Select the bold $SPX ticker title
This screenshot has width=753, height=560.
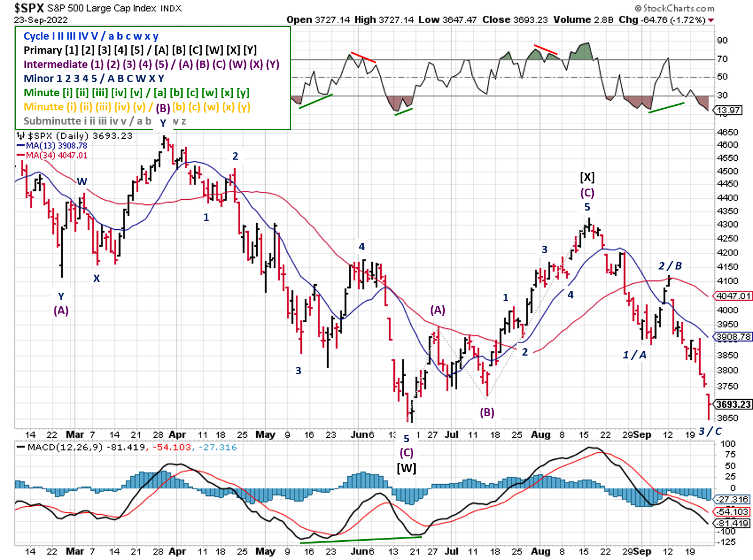[29, 8]
